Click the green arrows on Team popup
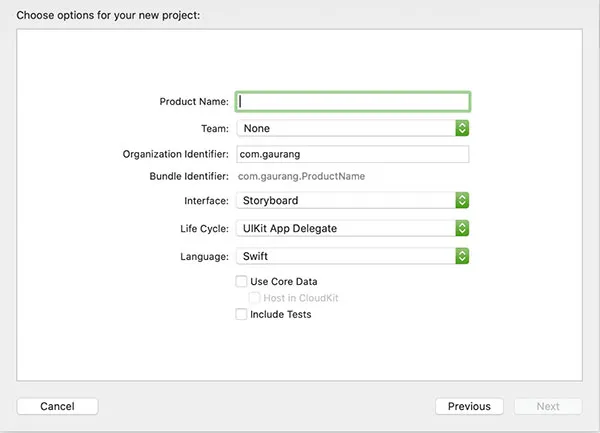Screen dimensions: 600x433 click(462, 128)
